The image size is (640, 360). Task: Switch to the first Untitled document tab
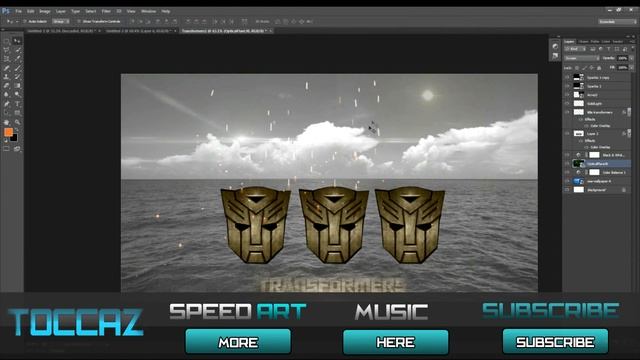60,31
